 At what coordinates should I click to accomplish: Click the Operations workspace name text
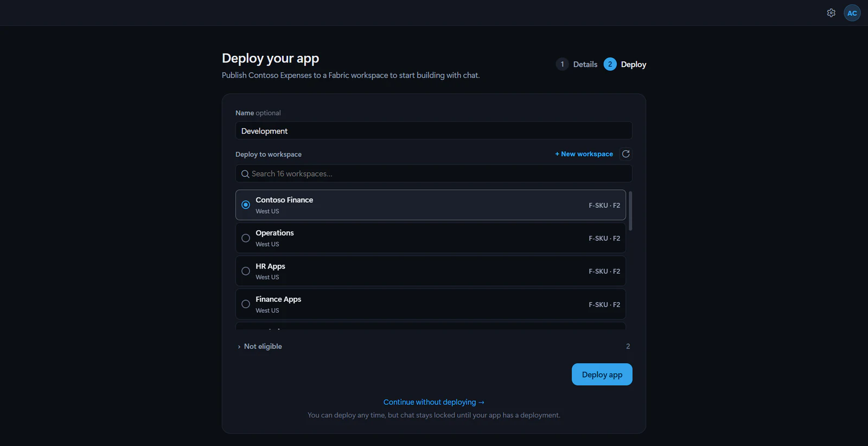pyautogui.click(x=275, y=233)
